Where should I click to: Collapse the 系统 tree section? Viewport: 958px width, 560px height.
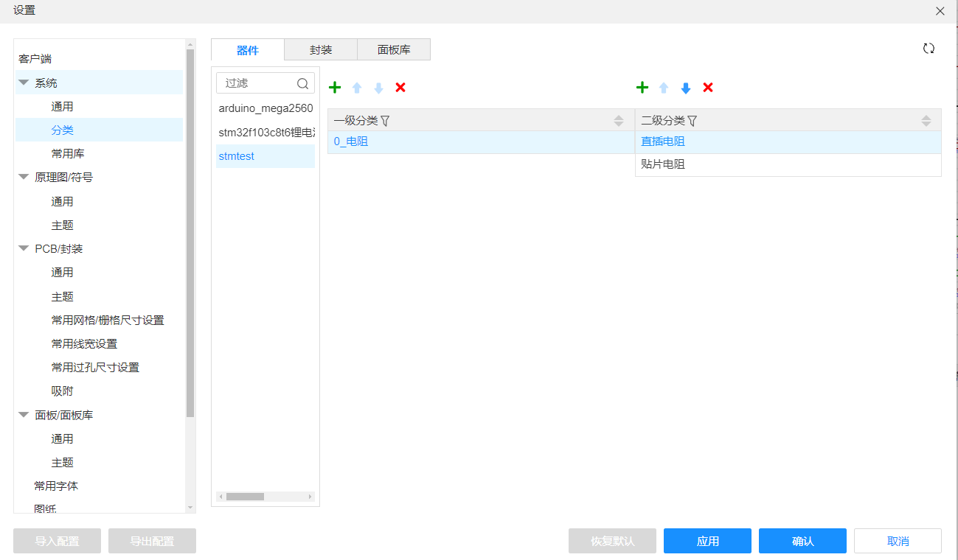[24, 83]
